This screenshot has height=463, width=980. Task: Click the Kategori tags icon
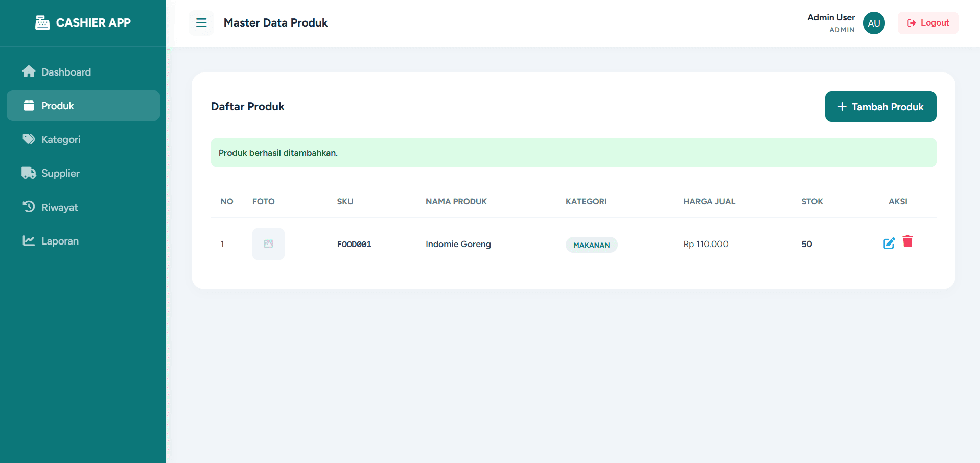click(x=29, y=139)
